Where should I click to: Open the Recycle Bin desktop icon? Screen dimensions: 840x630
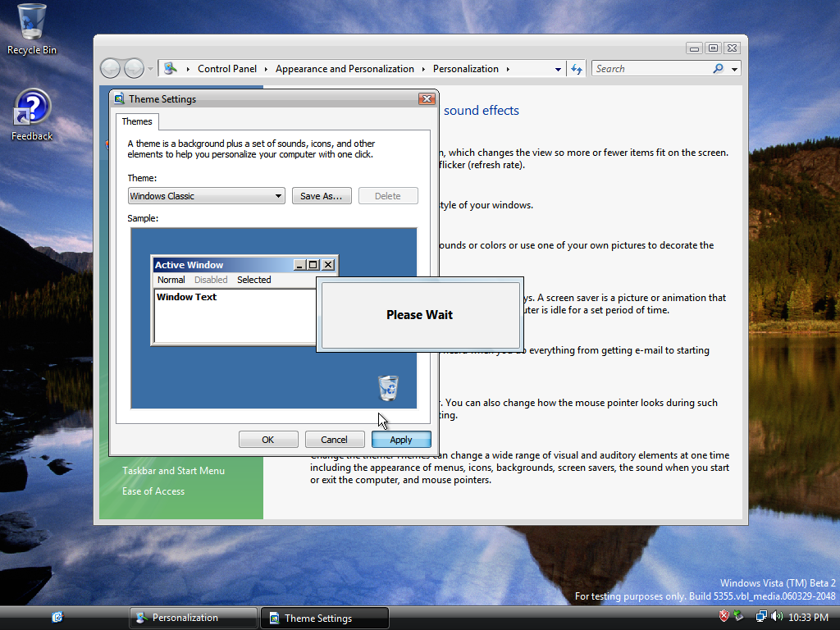[32, 30]
